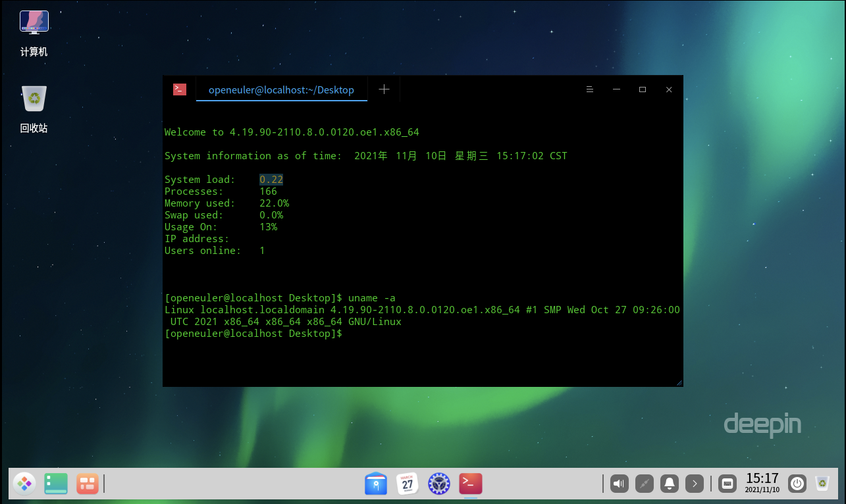This screenshot has height=504, width=846.
Task: Click the terminal icon in the dock
Action: [x=471, y=484]
